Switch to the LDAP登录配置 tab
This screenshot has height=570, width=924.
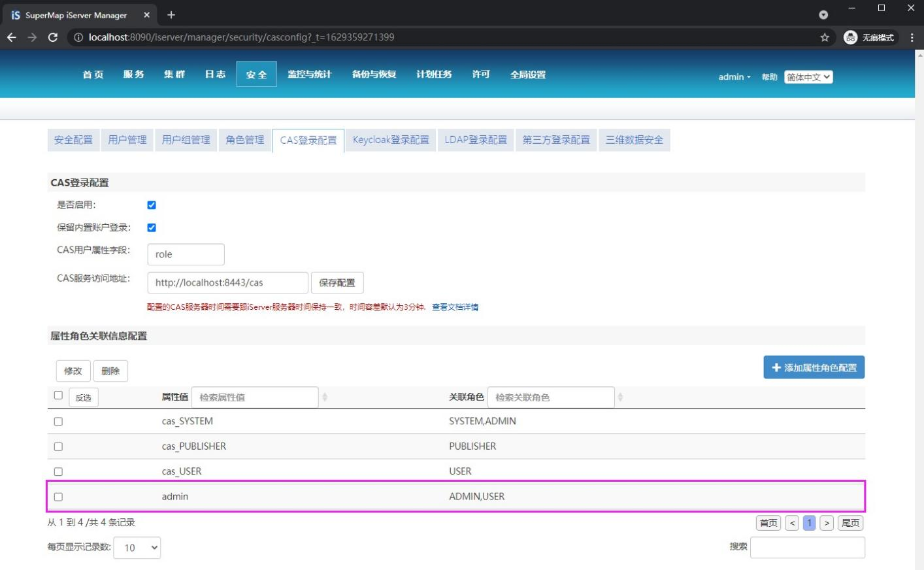pyautogui.click(x=476, y=140)
